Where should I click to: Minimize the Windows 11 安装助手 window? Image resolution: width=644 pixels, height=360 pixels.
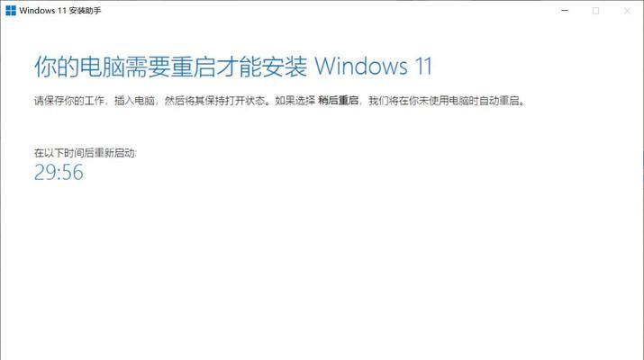click(x=565, y=11)
